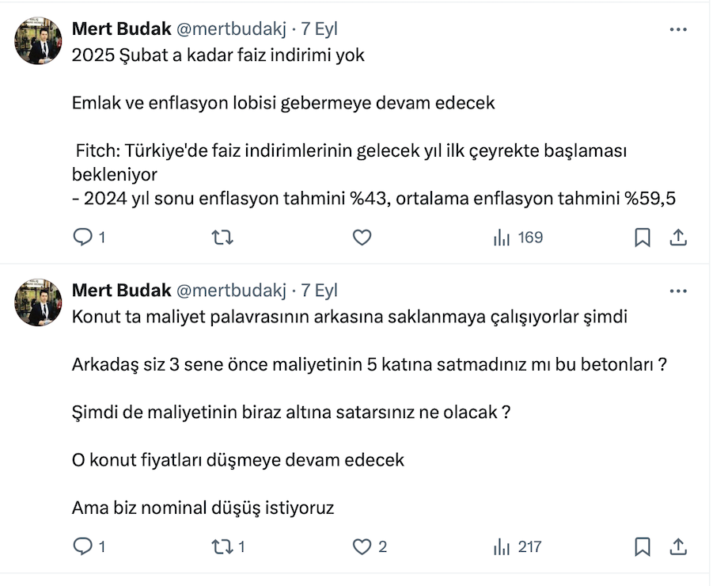Click Mert Budak avatar on second tweet
Image resolution: width=728 pixels, height=586 pixels.
[39, 303]
